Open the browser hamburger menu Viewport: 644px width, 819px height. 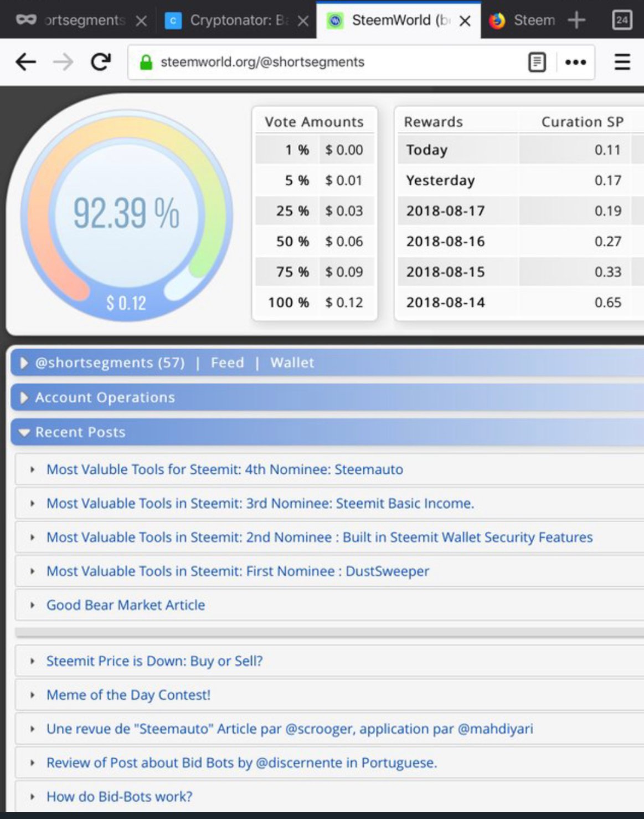pos(622,62)
